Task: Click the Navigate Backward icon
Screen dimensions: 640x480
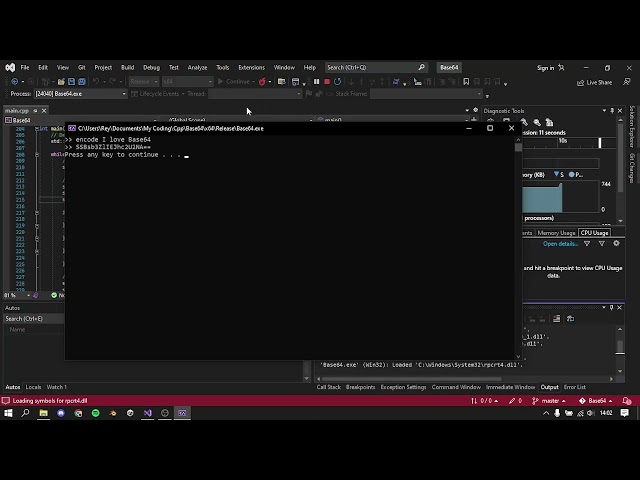Action: (15, 82)
